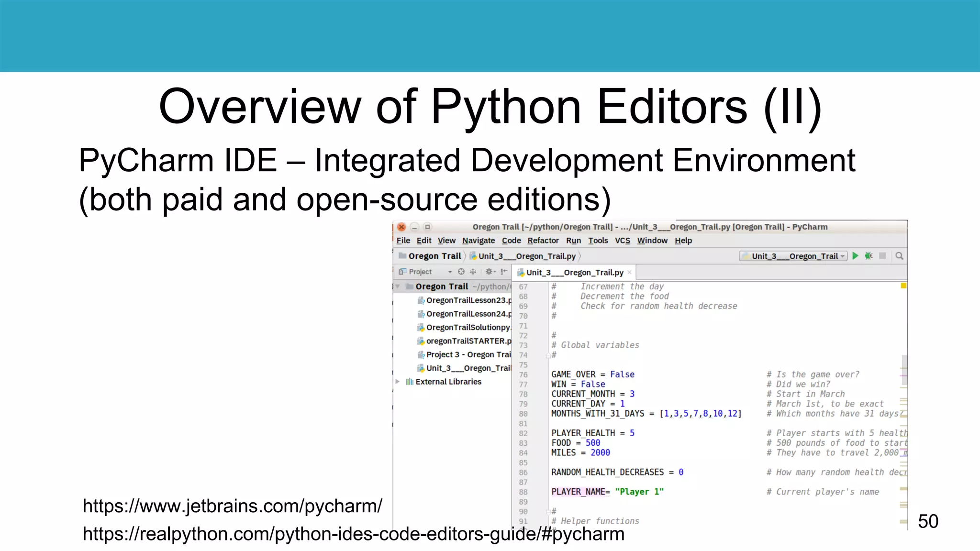The height and width of the screenshot is (551, 980).
Task: Click the yellow inspection indicator square
Action: click(x=903, y=286)
